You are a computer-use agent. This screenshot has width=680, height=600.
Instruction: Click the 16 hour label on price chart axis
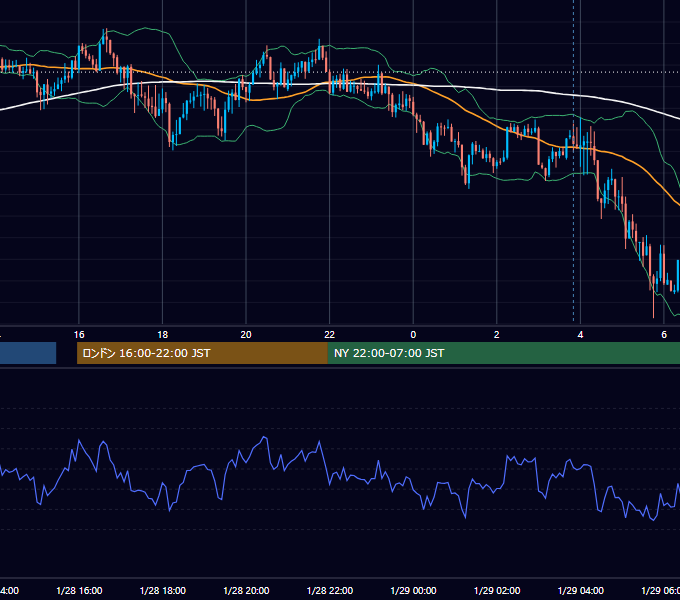coord(79,335)
